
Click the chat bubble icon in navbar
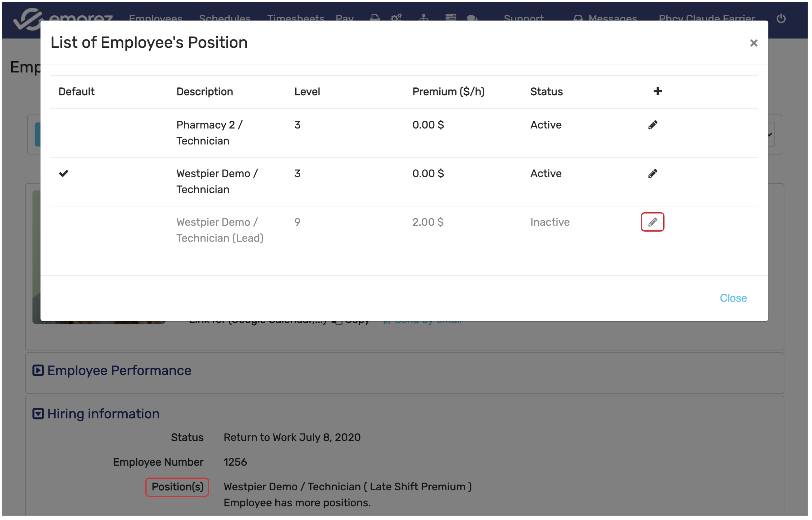click(472, 18)
